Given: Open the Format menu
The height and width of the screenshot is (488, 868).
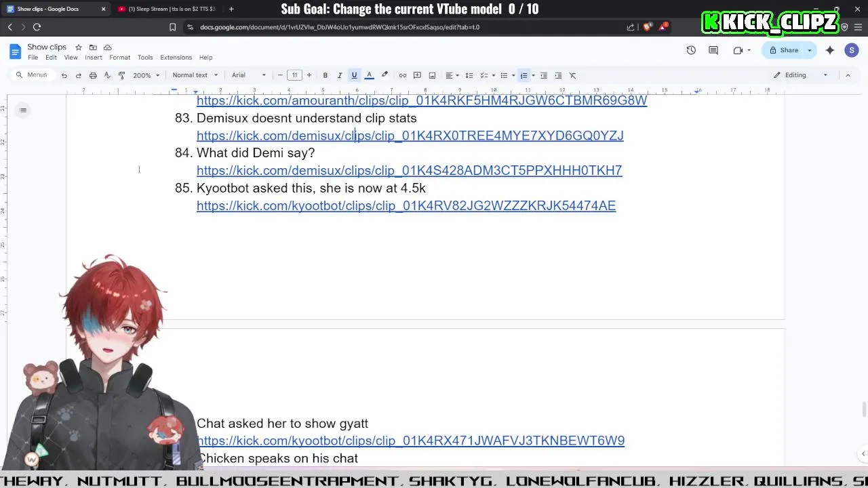Looking at the screenshot, I should [119, 58].
